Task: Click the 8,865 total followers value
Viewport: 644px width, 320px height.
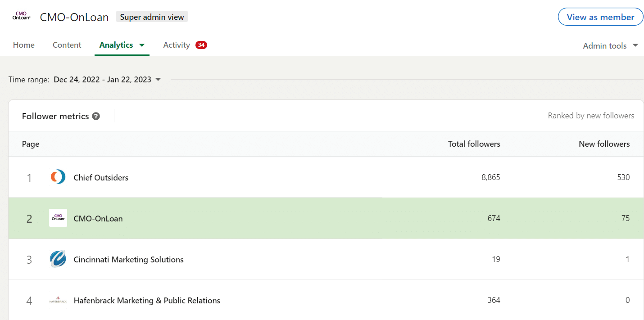Action: pos(491,177)
